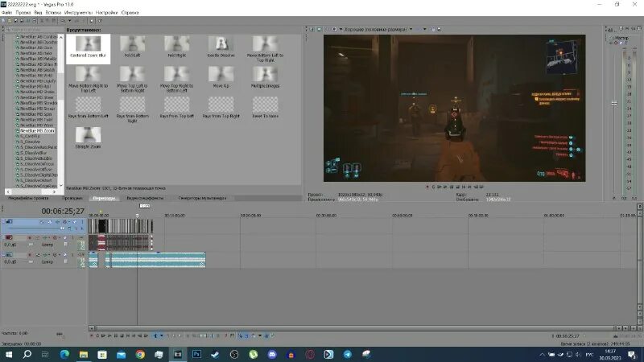This screenshot has width=644, height=362.
Task: Open the Правка menu
Action: pos(23,13)
